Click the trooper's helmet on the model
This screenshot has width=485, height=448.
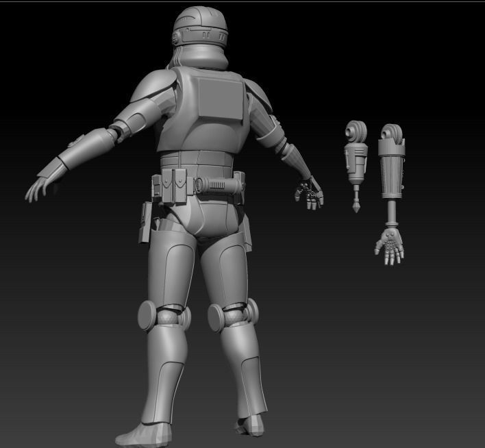pos(200,37)
